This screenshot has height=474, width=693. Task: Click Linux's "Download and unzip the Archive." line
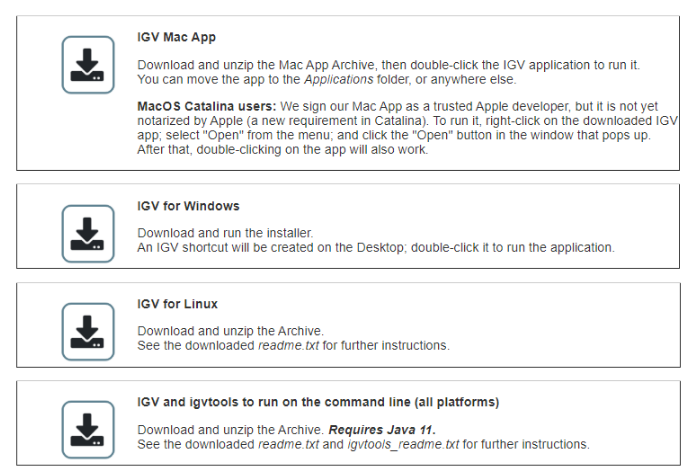click(x=230, y=332)
